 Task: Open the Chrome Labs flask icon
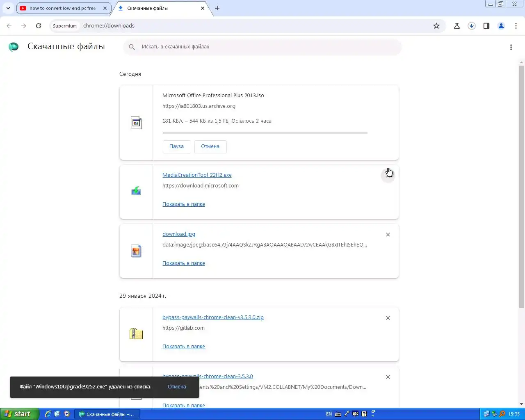[457, 26]
